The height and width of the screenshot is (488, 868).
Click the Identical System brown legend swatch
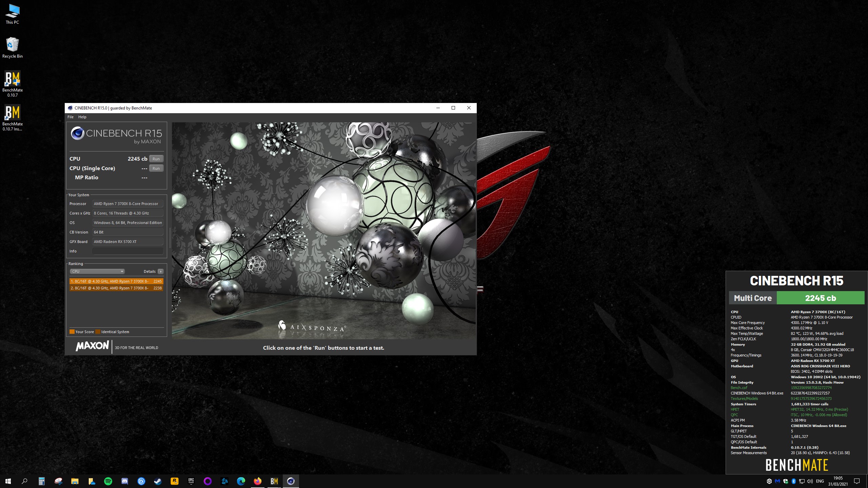click(x=98, y=332)
